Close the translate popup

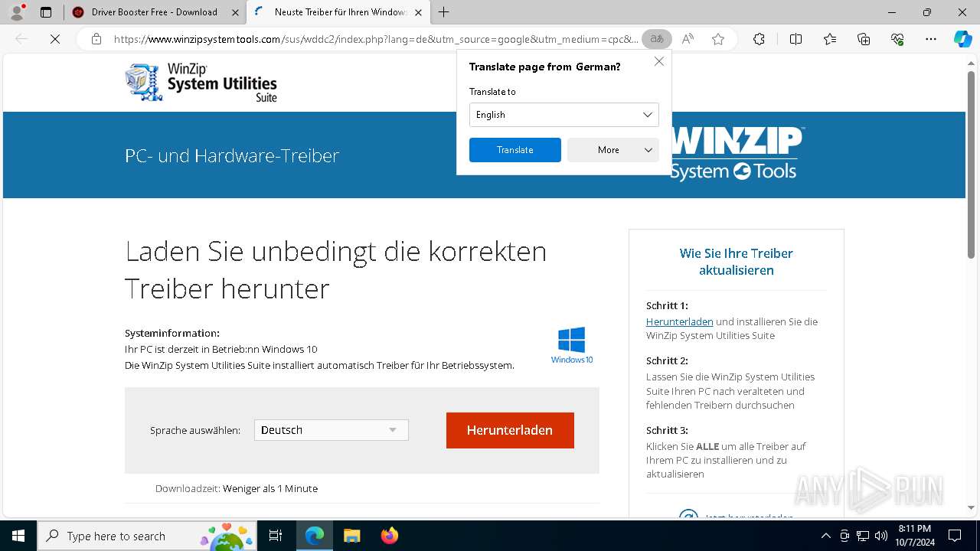[658, 61]
